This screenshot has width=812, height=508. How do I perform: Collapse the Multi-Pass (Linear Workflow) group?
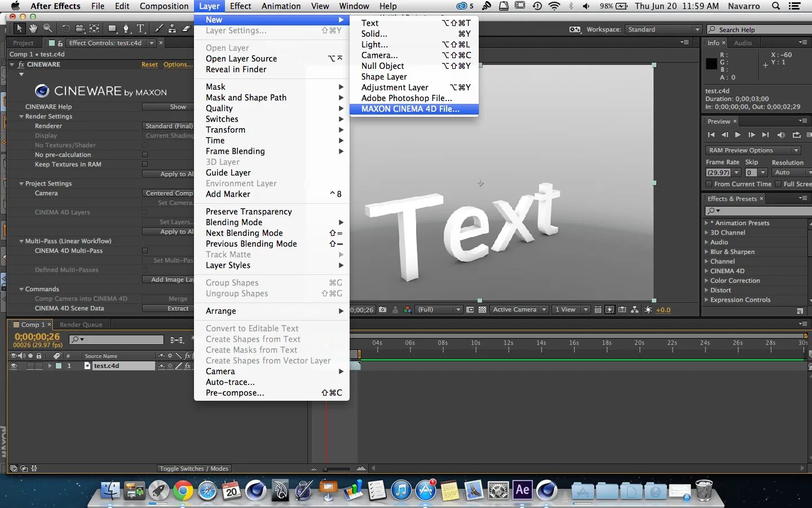coord(21,241)
